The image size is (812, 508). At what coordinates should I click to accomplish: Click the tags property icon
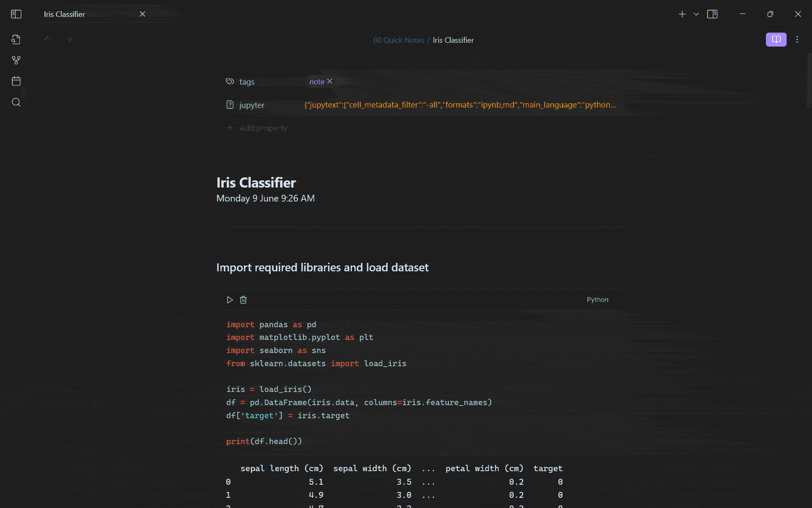[x=230, y=81]
